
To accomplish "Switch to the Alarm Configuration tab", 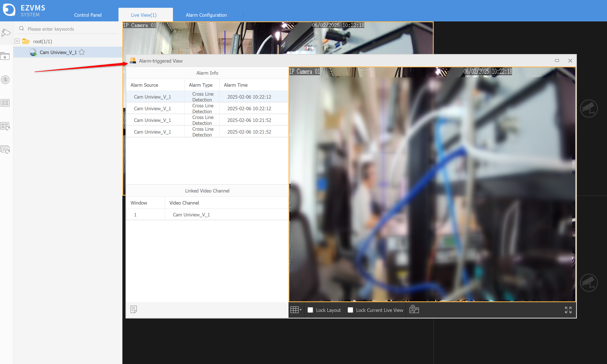I will click(206, 15).
